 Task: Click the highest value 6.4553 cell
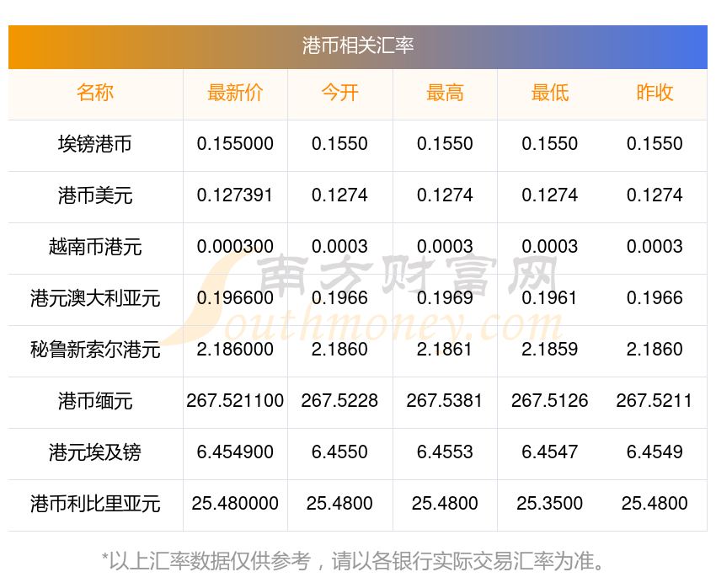[x=445, y=452]
